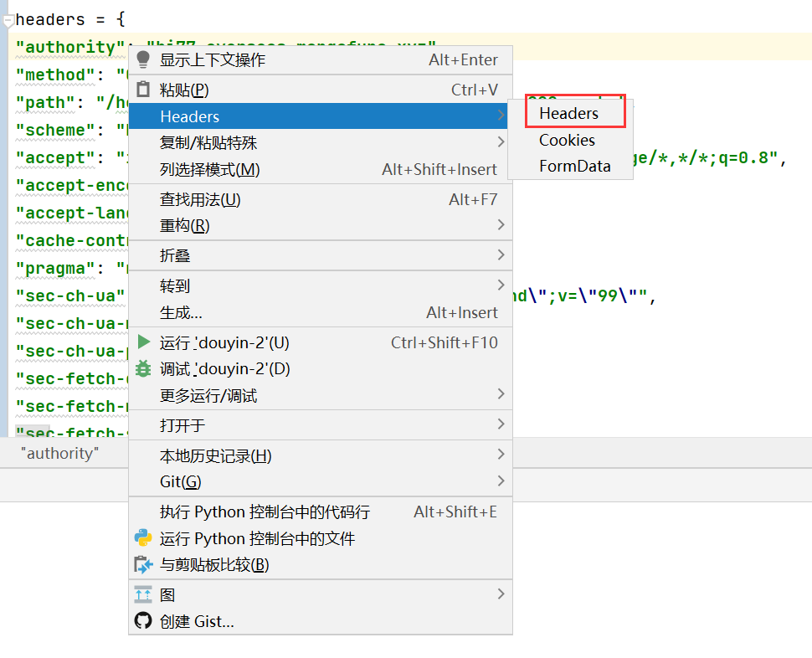The image size is (812, 658).
Task: Expand the 重构(R) submenu arrow
Action: pyautogui.click(x=501, y=225)
